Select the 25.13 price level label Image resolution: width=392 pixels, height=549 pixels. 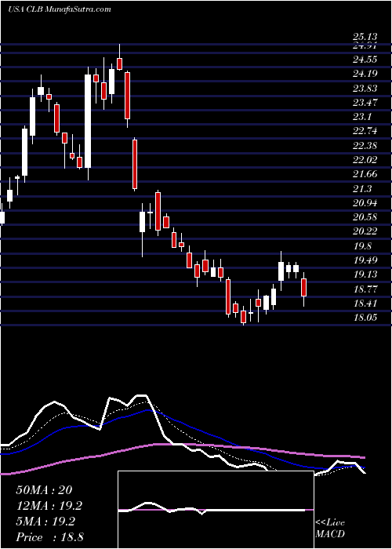pos(365,36)
